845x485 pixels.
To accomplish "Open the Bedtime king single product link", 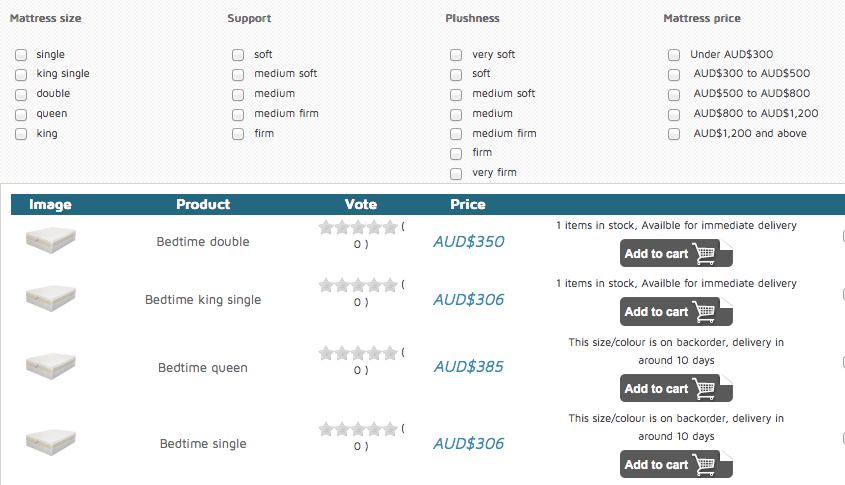I will pyautogui.click(x=203, y=300).
